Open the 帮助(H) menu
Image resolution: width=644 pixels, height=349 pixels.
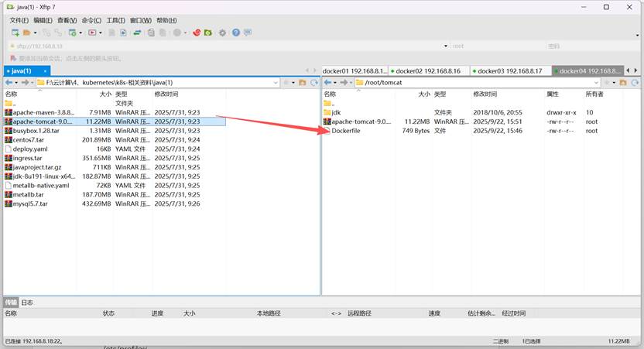166,20
